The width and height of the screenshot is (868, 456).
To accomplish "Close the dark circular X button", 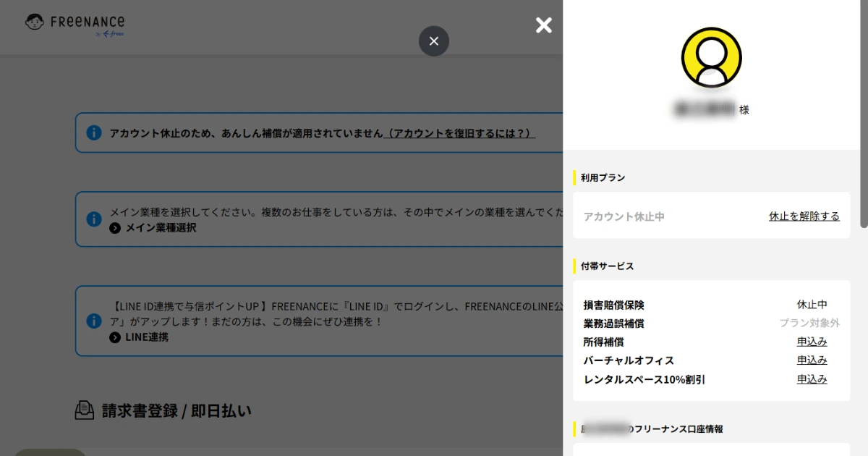I will (x=434, y=41).
